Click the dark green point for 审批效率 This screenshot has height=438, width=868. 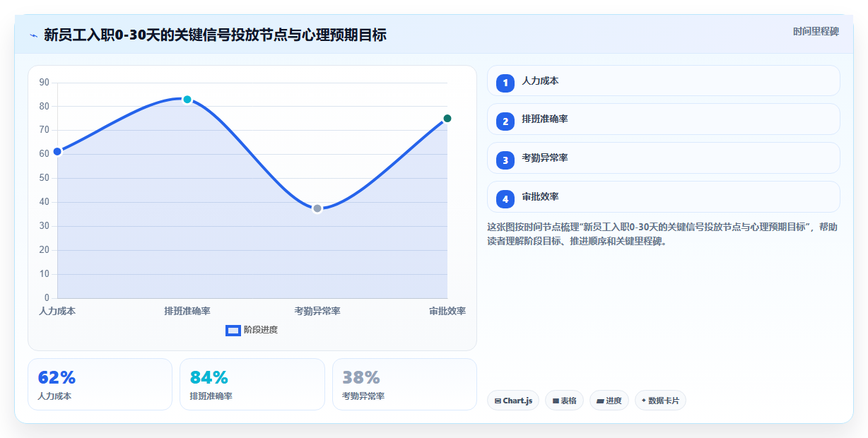[447, 119]
